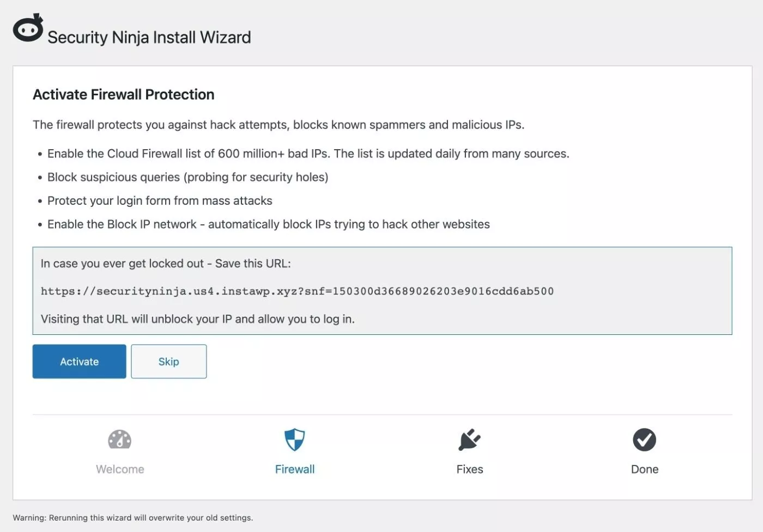Click the Security Ninja logo icon

[x=28, y=28]
